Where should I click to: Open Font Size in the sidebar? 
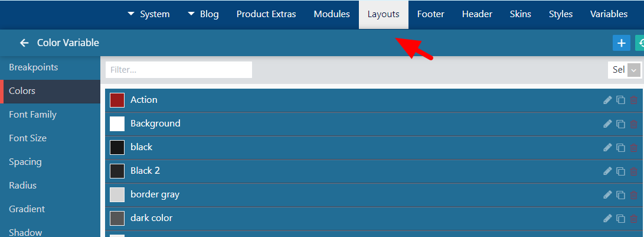tap(50, 139)
